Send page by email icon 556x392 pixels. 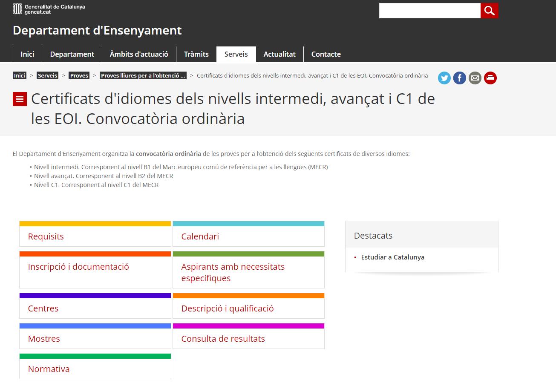[x=475, y=78]
